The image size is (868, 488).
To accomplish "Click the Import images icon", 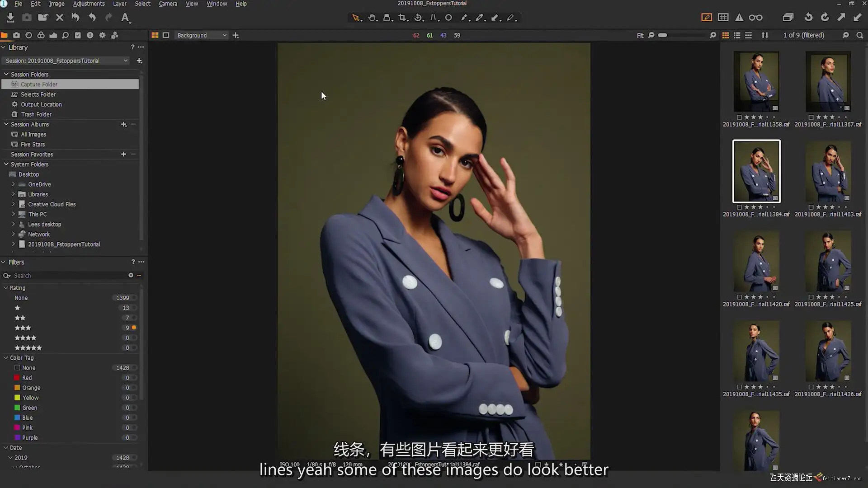I will pos(10,18).
